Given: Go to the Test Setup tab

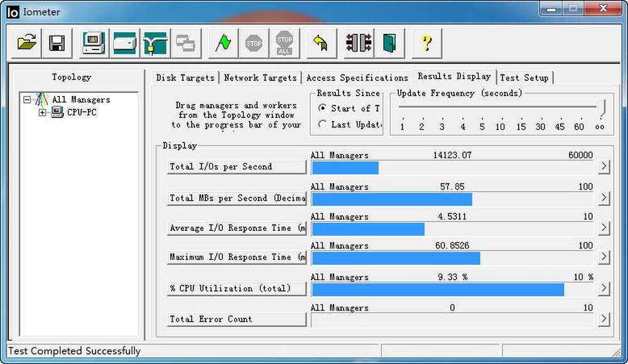Looking at the screenshot, I should coord(524,78).
